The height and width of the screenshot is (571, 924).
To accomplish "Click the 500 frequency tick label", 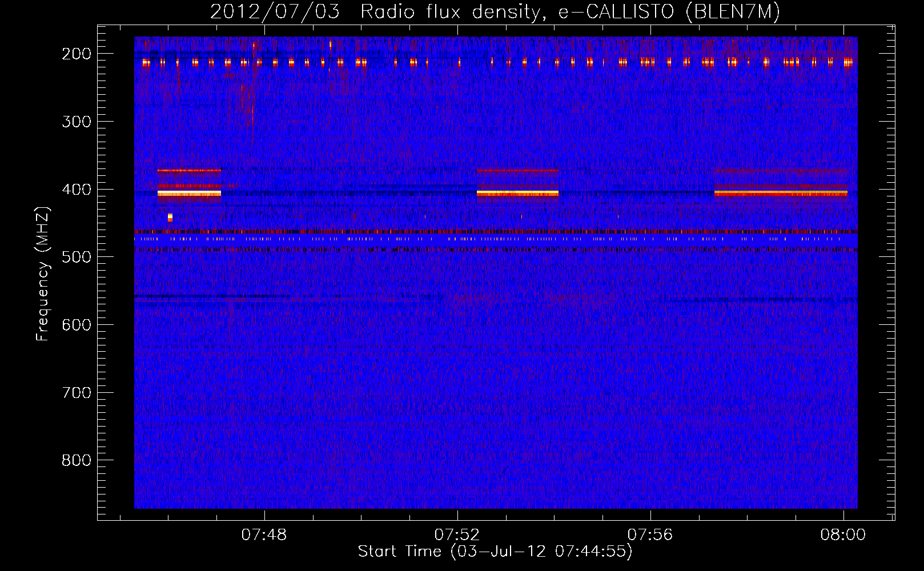I will point(77,257).
